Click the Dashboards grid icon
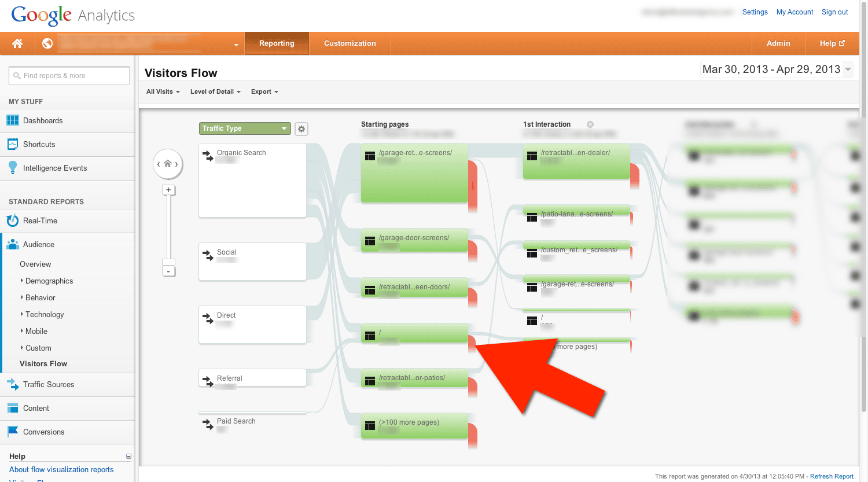This screenshot has height=482, width=868. pyautogui.click(x=12, y=120)
